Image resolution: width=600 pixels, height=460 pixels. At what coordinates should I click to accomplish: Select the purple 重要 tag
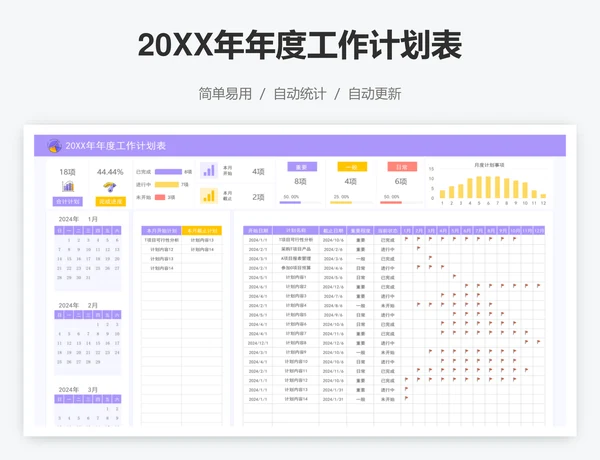pos(302,167)
